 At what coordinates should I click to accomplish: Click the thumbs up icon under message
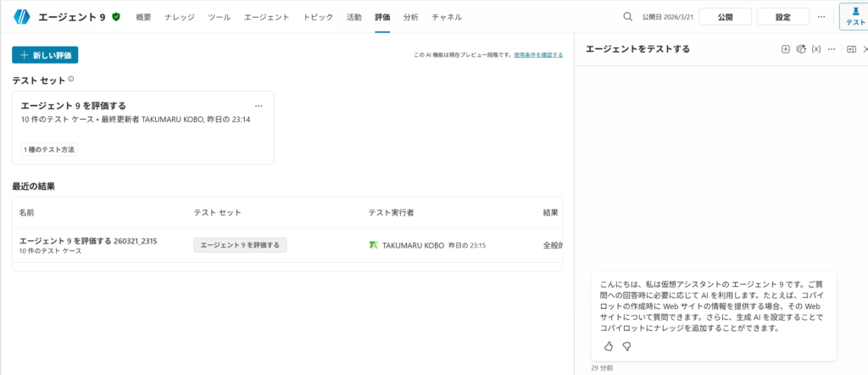point(609,346)
